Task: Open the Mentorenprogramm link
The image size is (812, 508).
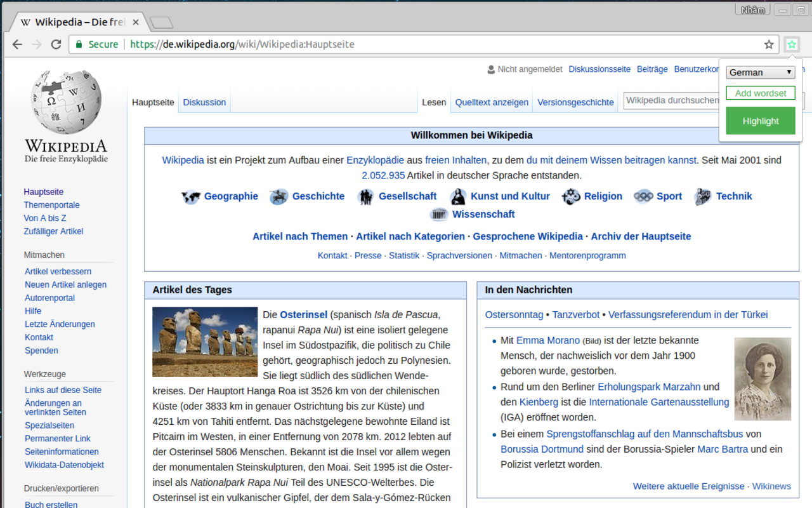Action: pyautogui.click(x=587, y=256)
